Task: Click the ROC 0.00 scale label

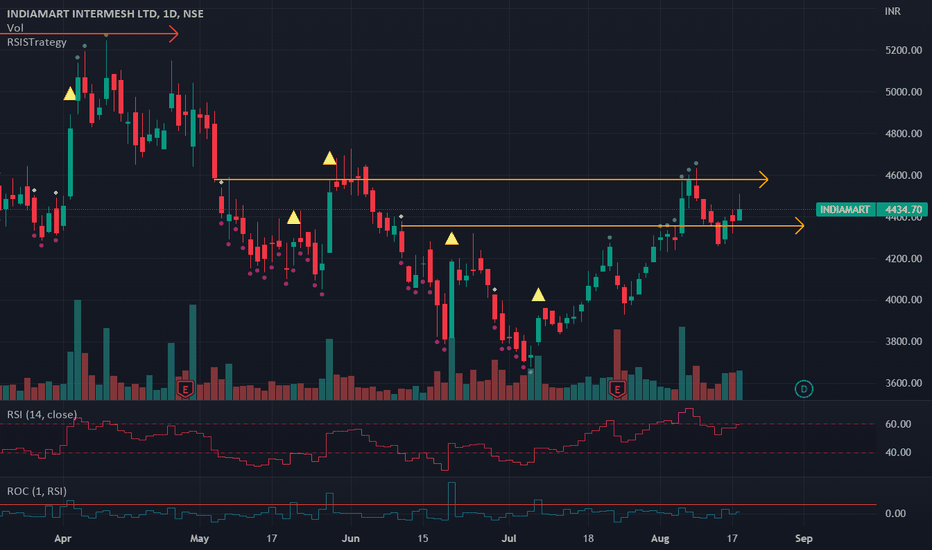Action: 895,514
